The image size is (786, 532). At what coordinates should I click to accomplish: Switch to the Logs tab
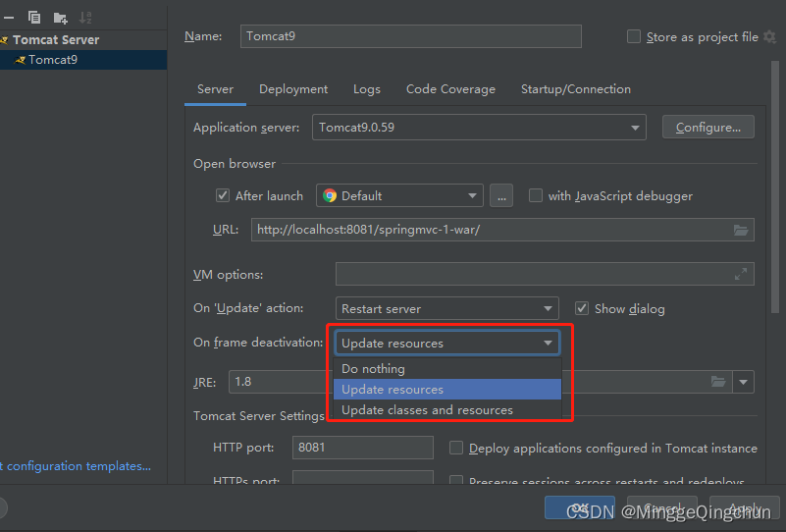tap(366, 89)
